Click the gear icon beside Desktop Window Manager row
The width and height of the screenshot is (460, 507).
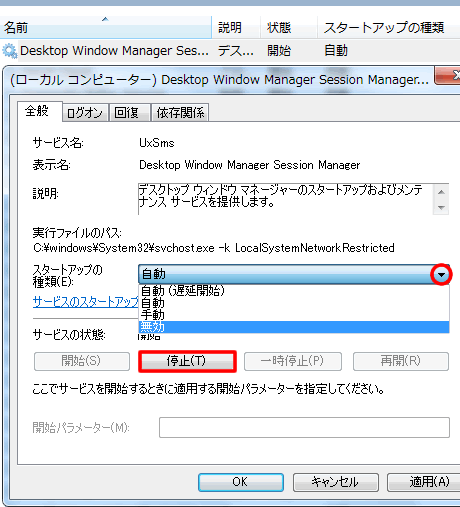click(x=10, y=51)
